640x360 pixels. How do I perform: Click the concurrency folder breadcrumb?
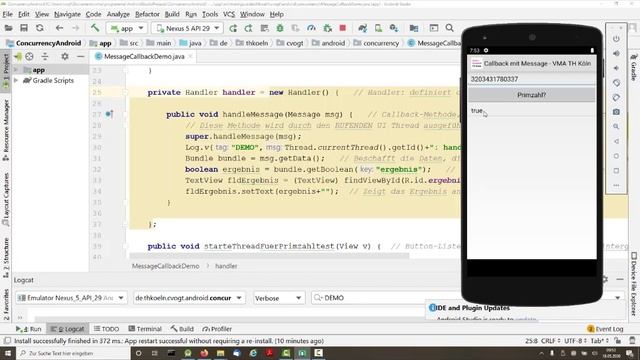[x=376, y=43]
